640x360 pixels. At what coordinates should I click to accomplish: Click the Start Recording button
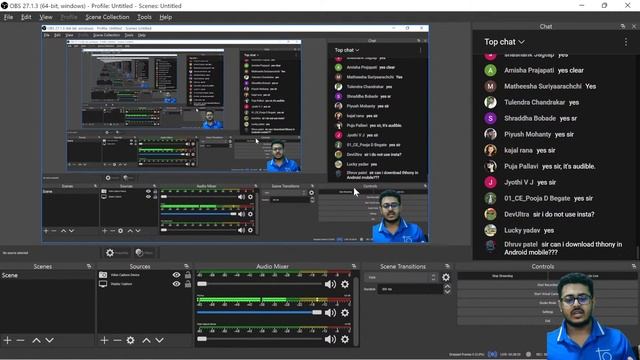(547, 285)
